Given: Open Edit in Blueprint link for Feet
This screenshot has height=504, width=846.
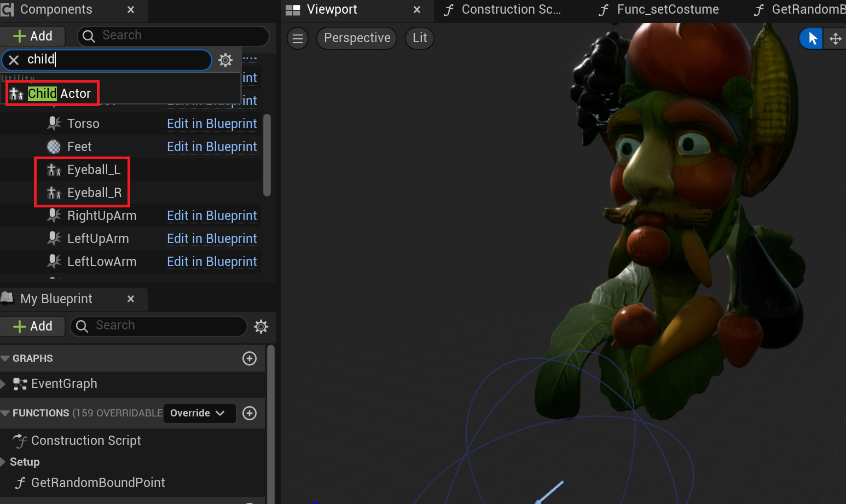Looking at the screenshot, I should coord(212,147).
